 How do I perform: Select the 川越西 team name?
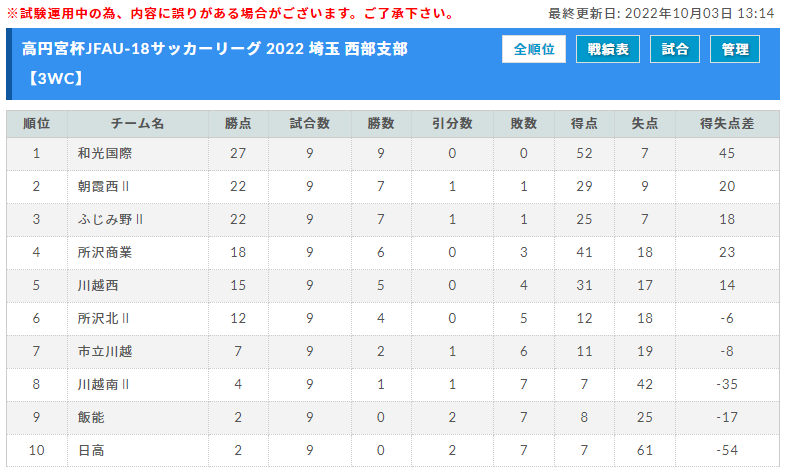[x=98, y=285]
